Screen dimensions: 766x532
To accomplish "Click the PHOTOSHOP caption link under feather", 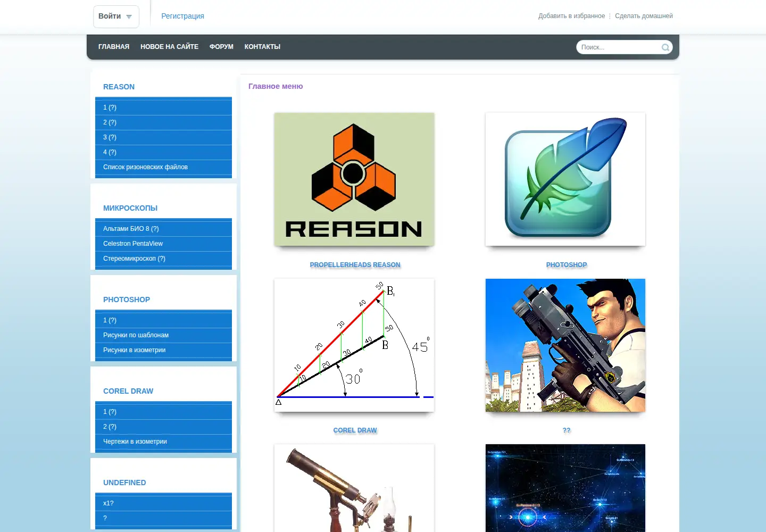I will click(x=567, y=265).
